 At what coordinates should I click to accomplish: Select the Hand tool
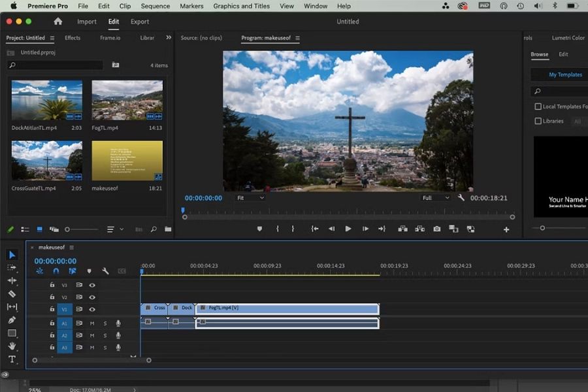[12, 346]
